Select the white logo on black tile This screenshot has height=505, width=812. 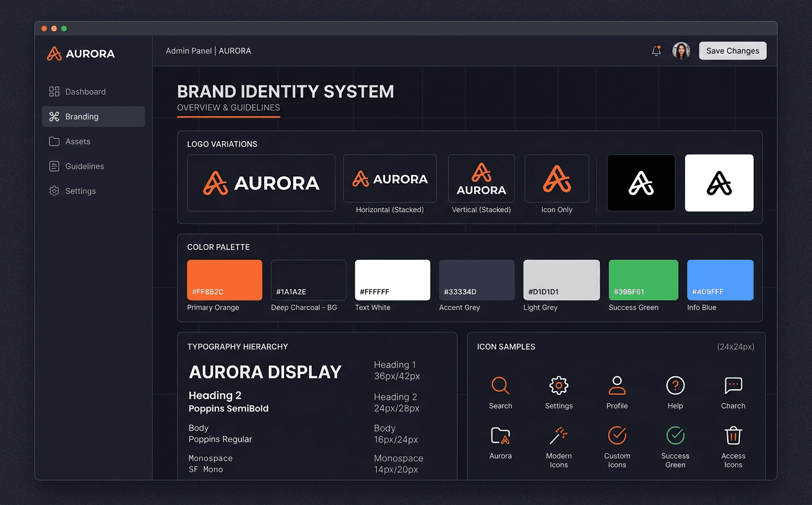[x=641, y=183]
